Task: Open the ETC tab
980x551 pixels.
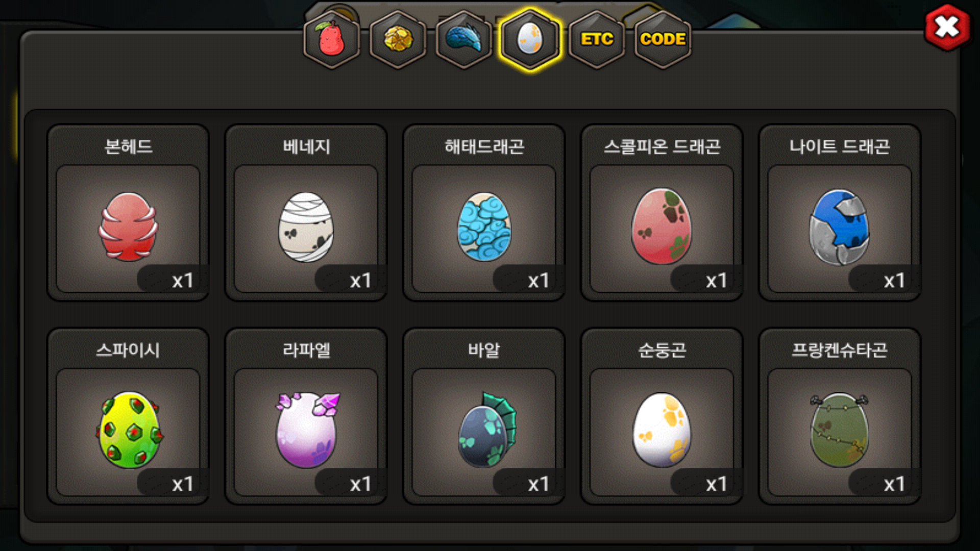Action: click(597, 39)
